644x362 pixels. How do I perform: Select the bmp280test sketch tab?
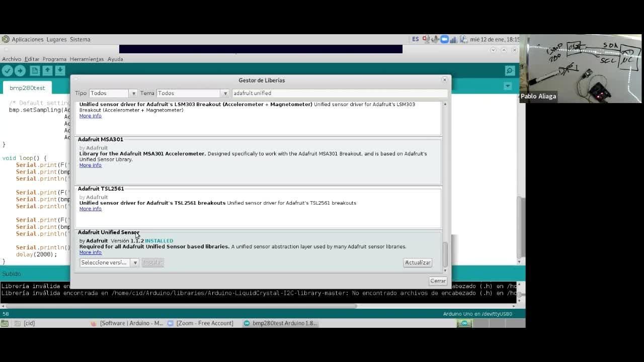pyautogui.click(x=27, y=88)
